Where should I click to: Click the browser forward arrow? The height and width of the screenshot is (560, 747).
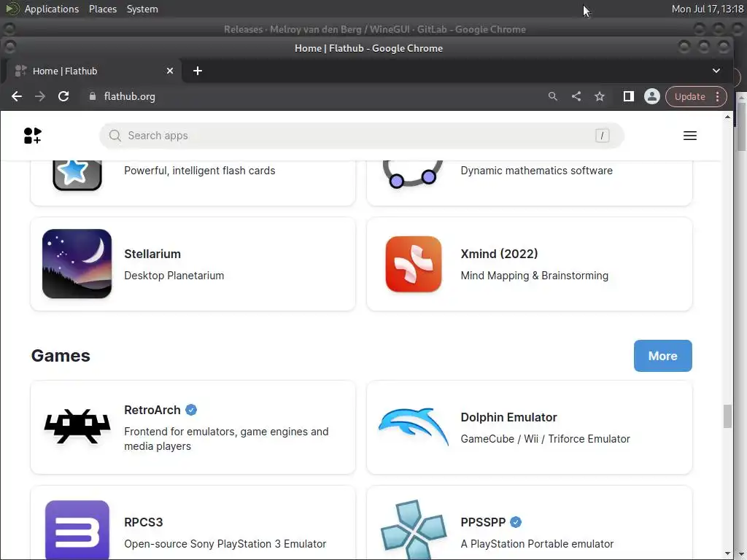(x=40, y=97)
